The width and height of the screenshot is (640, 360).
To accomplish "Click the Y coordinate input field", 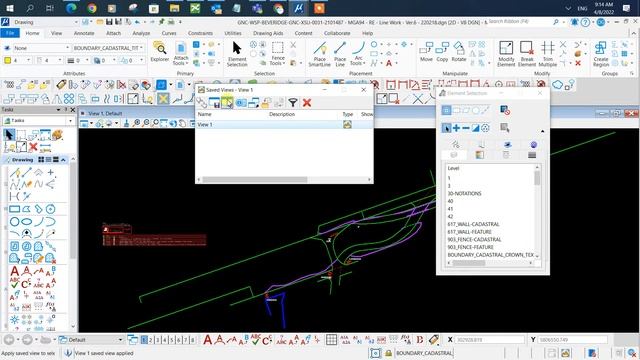I will [x=573, y=340].
